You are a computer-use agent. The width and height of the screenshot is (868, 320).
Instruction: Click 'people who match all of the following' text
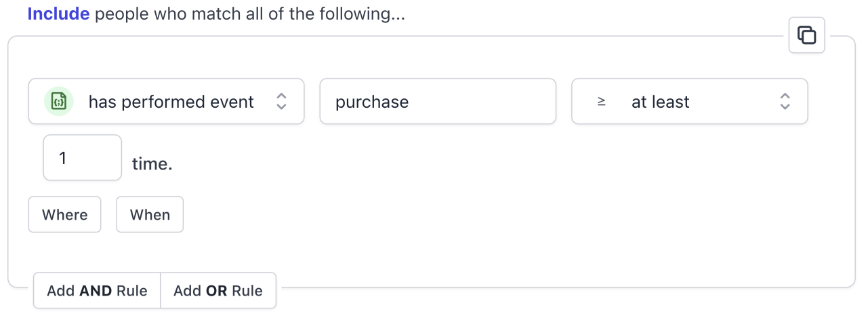click(x=249, y=14)
